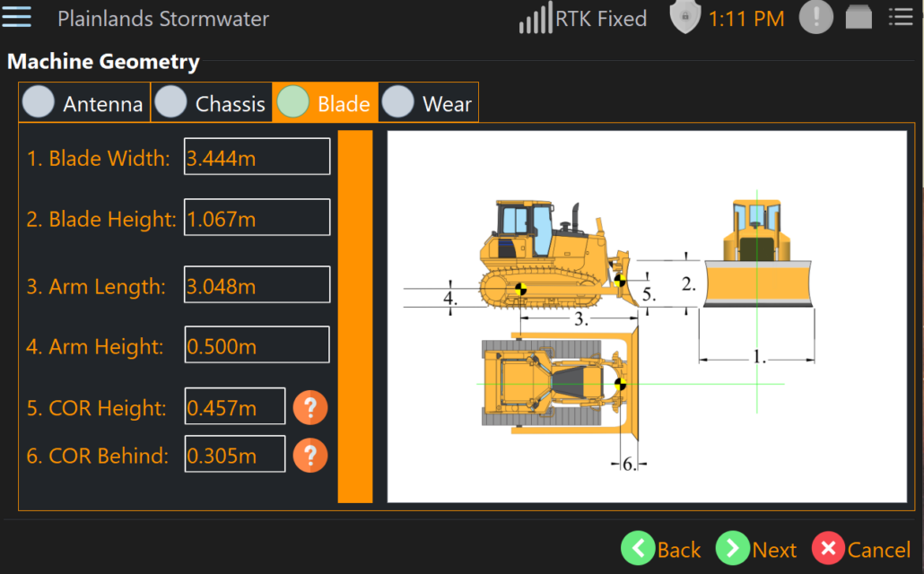Proceed with the Next button
The image size is (924, 574).
(756, 549)
